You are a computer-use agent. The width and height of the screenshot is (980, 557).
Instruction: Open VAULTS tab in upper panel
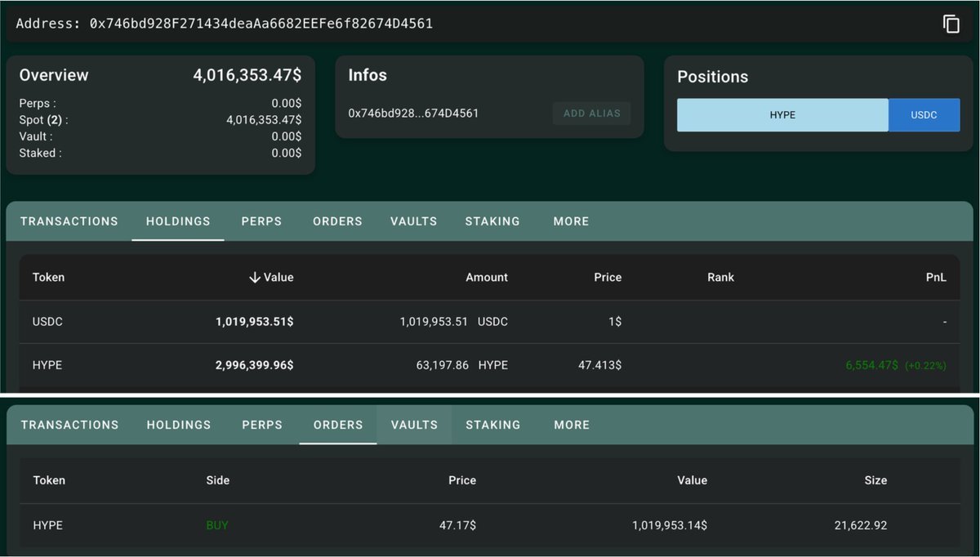pyautogui.click(x=413, y=221)
